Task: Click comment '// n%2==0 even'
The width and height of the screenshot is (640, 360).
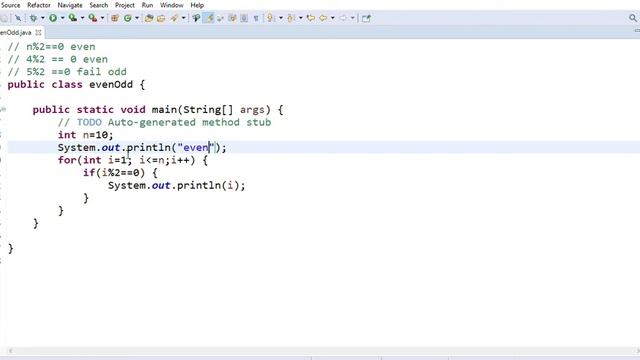Action: click(x=51, y=47)
